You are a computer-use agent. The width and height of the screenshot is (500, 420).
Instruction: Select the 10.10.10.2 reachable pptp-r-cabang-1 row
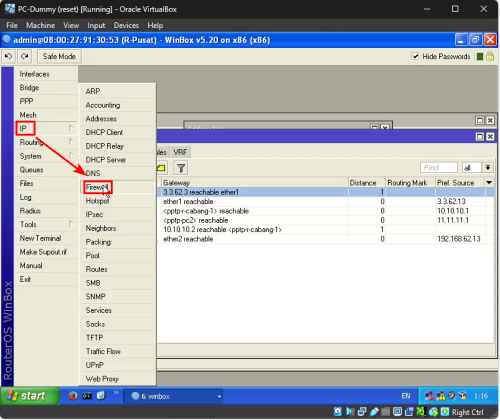(x=325, y=230)
